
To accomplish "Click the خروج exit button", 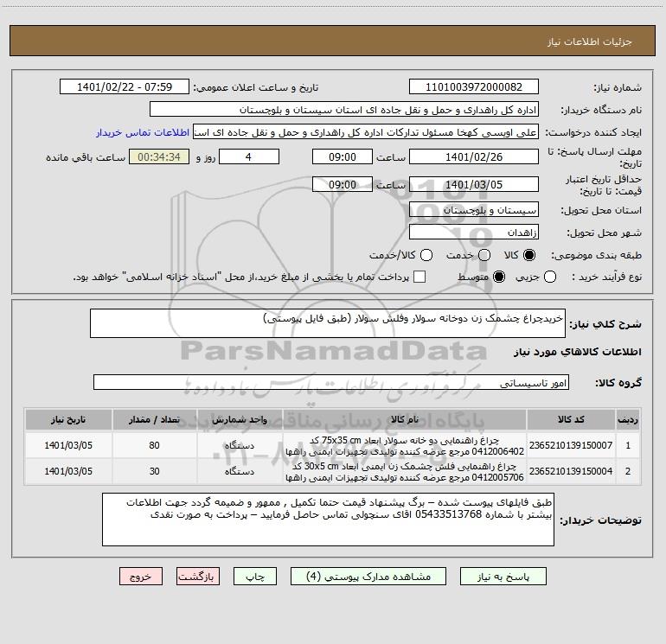I will pyautogui.click(x=141, y=577).
